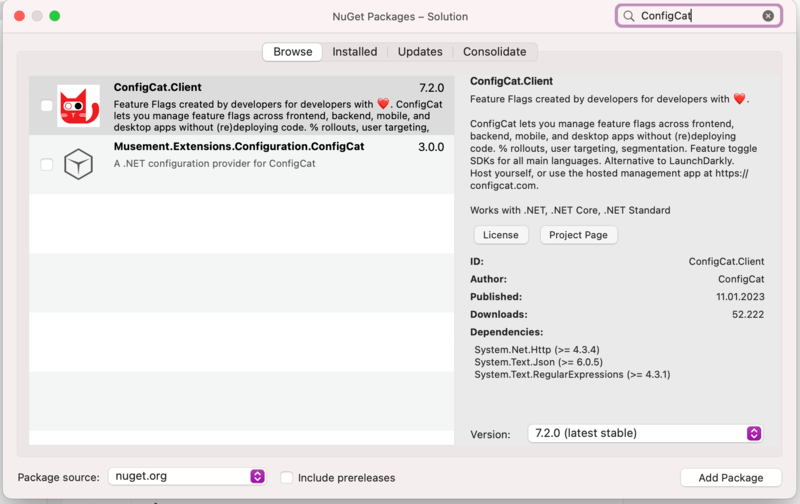Close the NuGet Packages window via red button
This screenshot has width=800, height=504.
(x=19, y=16)
